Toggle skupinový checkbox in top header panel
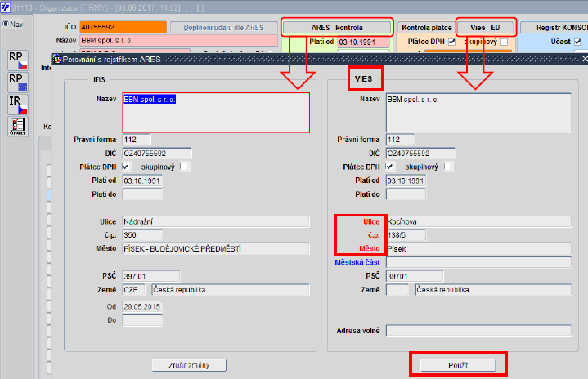 coord(505,42)
